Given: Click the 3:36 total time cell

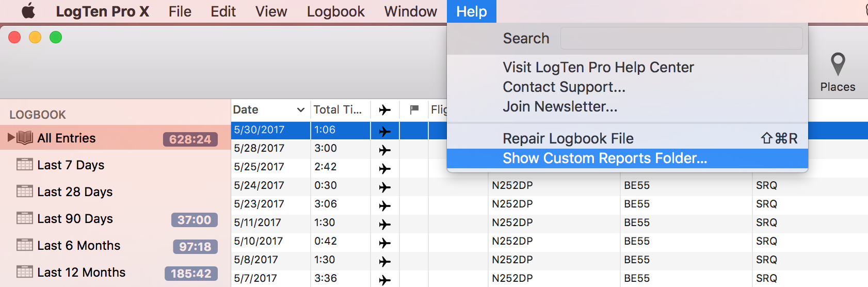Looking at the screenshot, I should tap(326, 278).
